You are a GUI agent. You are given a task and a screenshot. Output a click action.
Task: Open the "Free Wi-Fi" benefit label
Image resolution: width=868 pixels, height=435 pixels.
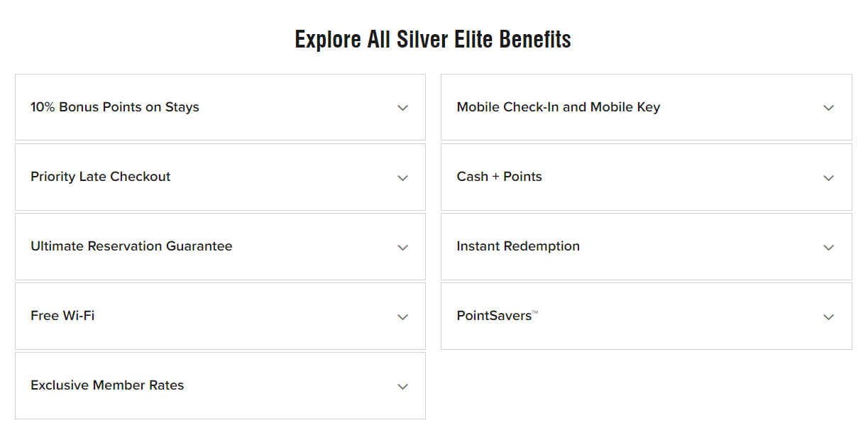coord(62,316)
